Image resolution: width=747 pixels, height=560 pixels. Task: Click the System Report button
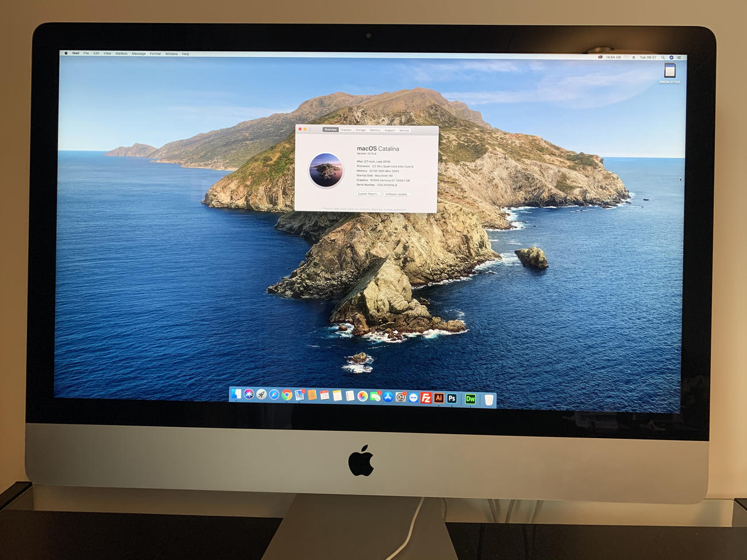(368, 194)
